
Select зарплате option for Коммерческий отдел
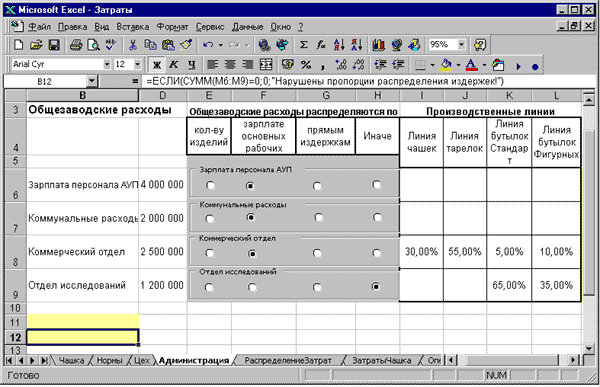pyautogui.click(x=252, y=253)
